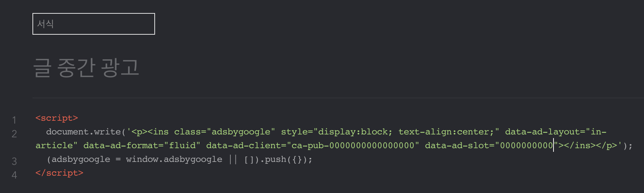Click line number 2 in the gutter
644x193 pixels.
[14, 134]
